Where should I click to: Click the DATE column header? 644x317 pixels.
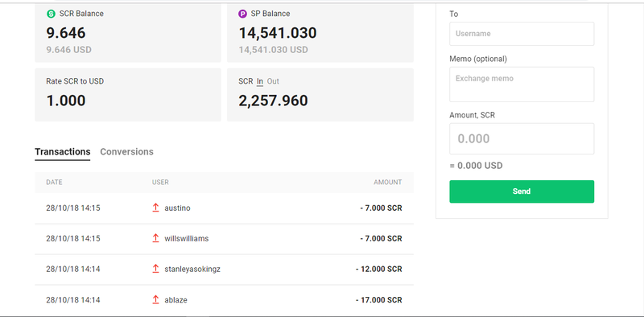54,183
